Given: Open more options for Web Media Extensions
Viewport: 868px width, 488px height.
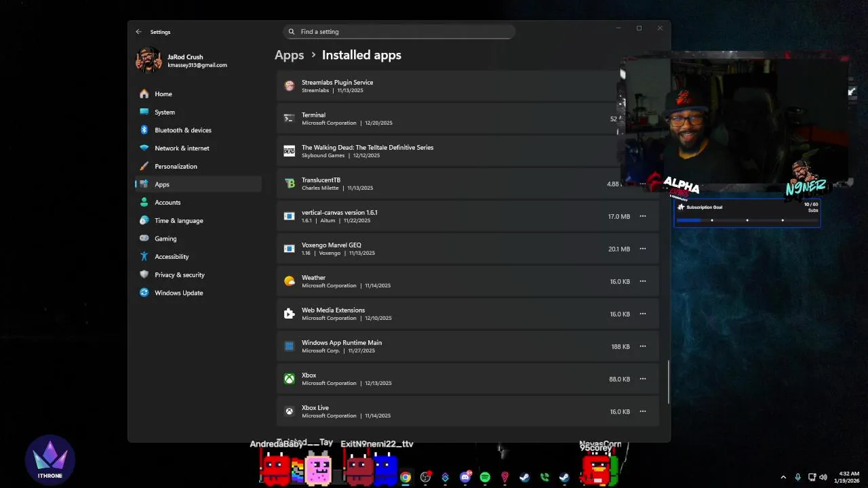Looking at the screenshot, I should point(643,314).
